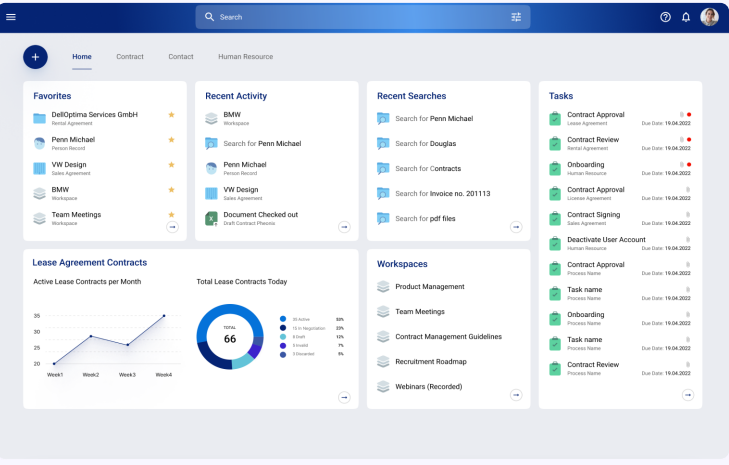729x465 pixels.
Task: Click the donut chart total 66
Action: pyautogui.click(x=230, y=339)
